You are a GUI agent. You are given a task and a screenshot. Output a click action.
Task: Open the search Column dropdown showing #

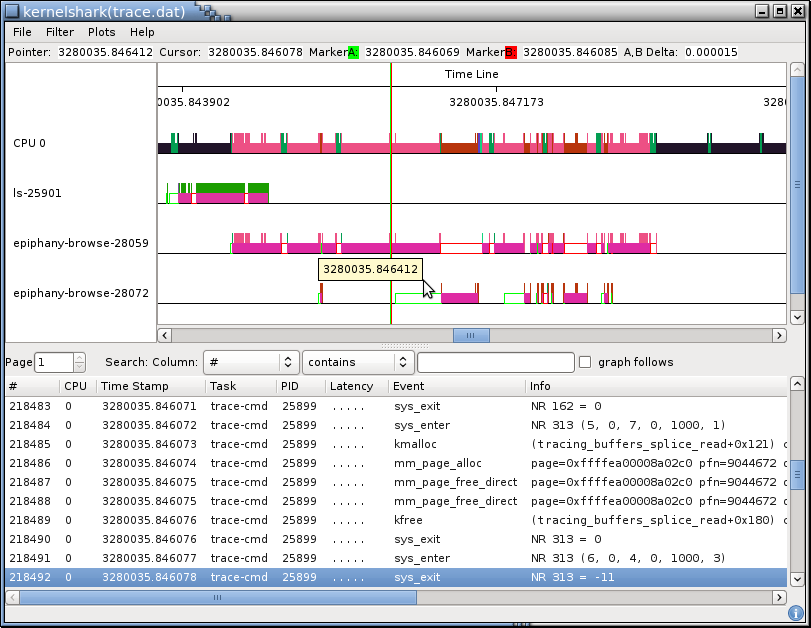click(x=251, y=362)
